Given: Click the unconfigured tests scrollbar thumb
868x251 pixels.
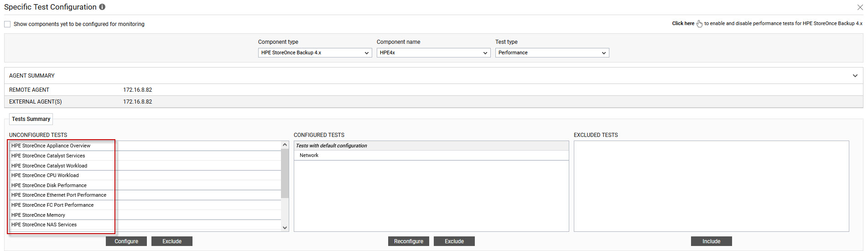Looking at the screenshot, I should click(285, 173).
